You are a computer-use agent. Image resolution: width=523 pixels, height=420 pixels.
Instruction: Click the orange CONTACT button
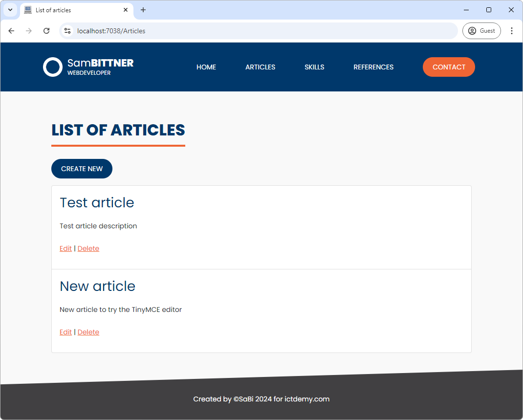[449, 67]
